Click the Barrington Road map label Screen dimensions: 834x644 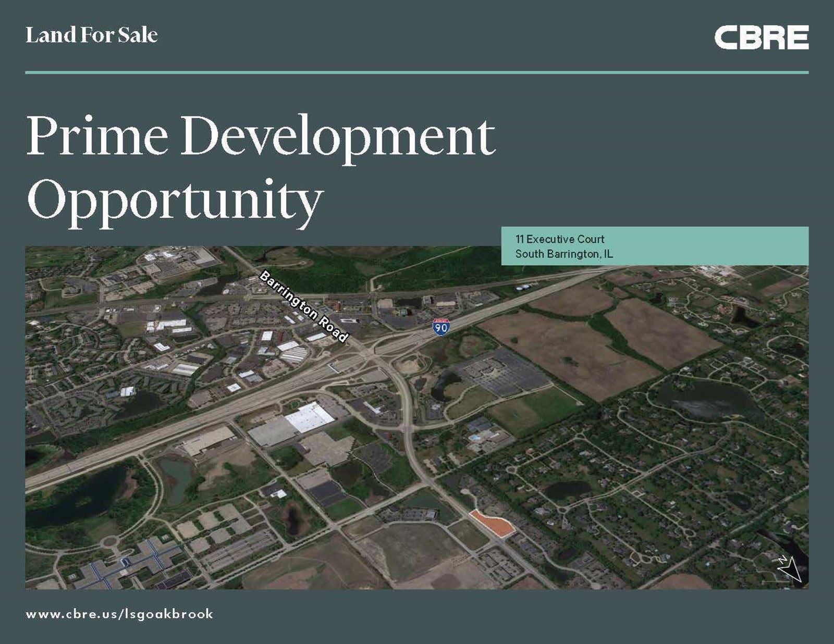click(x=303, y=306)
